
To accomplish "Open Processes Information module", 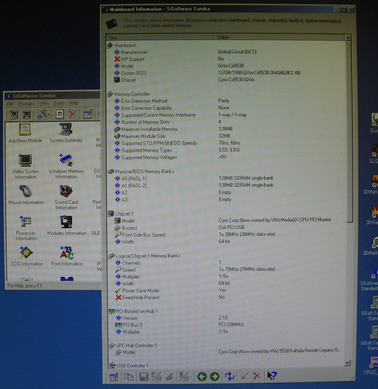I will [x=26, y=228].
